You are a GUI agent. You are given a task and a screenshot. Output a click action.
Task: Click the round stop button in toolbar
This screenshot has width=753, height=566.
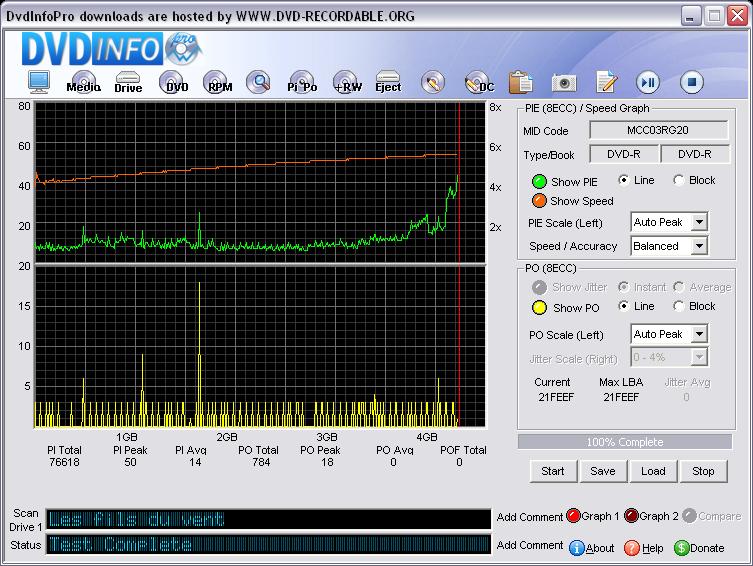click(692, 82)
